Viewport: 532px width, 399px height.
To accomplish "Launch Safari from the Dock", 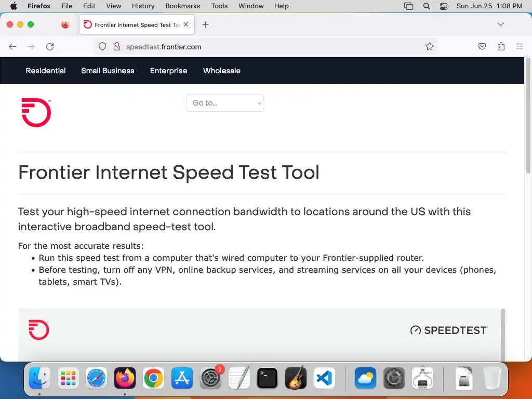I will [96, 378].
